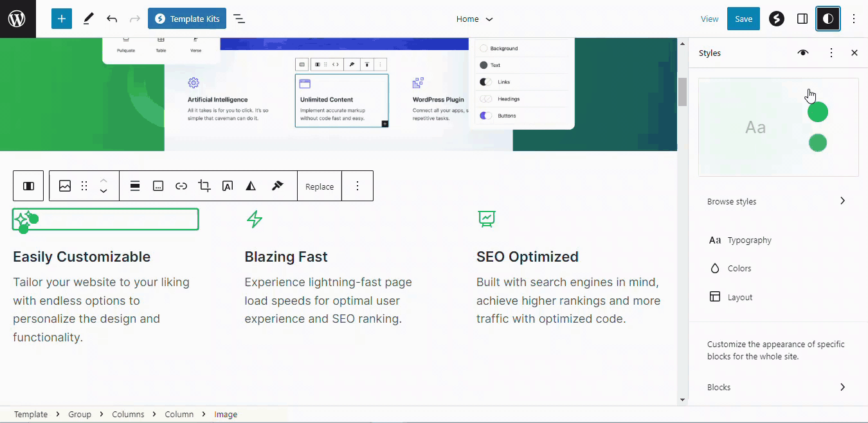Screen dimensions: 868x423
Task: Click the crop image tool
Action: (x=204, y=186)
